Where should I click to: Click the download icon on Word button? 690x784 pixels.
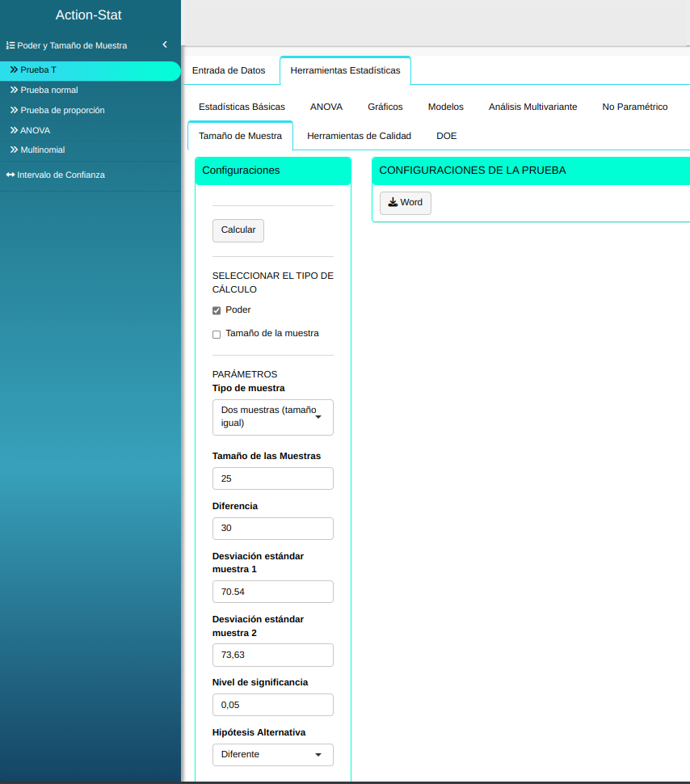pos(393,203)
